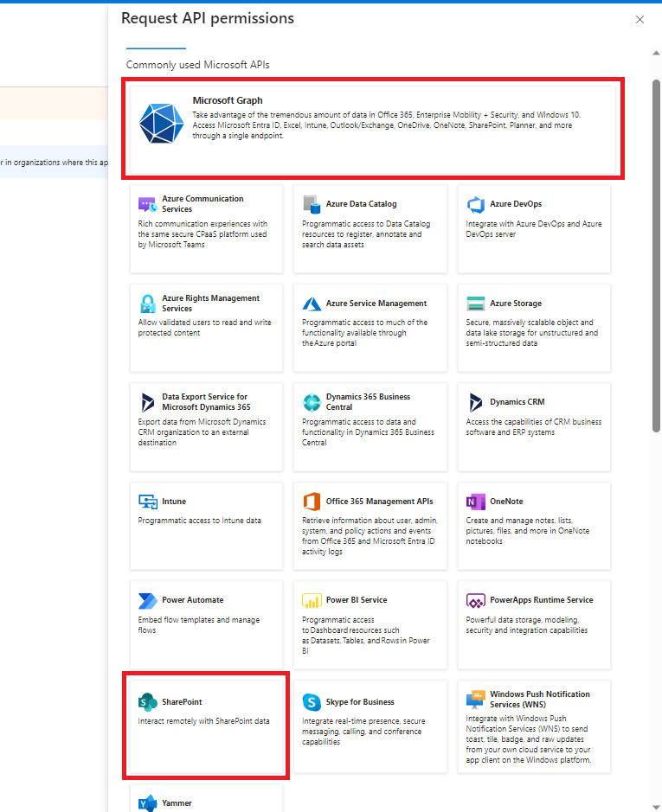Choose Data Export Service for Dynamics 365 title
The height and width of the screenshot is (812, 662).
(206, 402)
